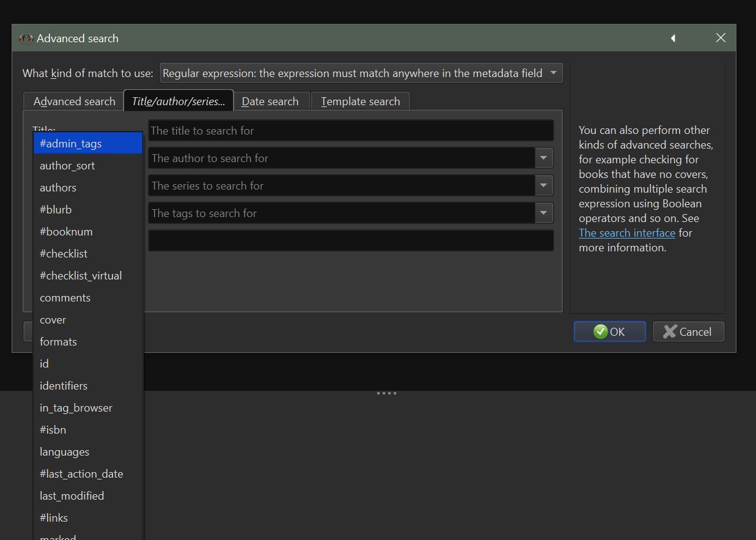
Task: Click the splitter handle dots below the dialog
Action: 387,393
